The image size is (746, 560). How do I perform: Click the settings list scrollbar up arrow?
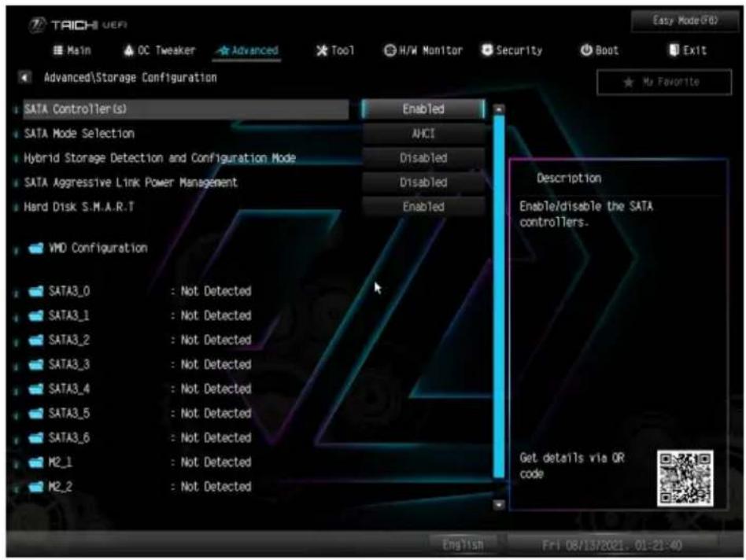pyautogui.click(x=499, y=109)
